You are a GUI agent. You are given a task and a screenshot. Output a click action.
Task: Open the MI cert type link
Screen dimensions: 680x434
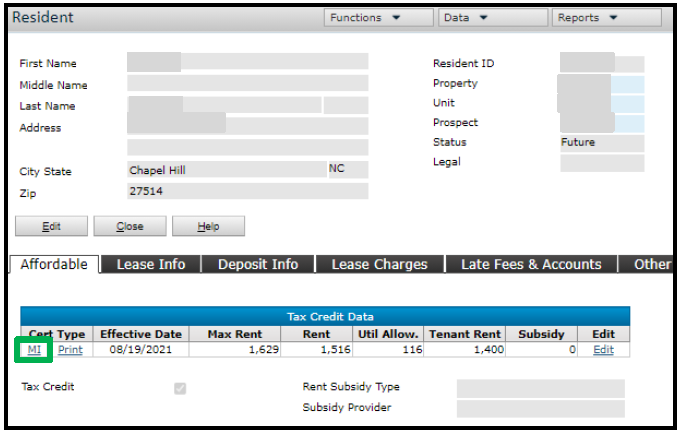click(x=34, y=350)
